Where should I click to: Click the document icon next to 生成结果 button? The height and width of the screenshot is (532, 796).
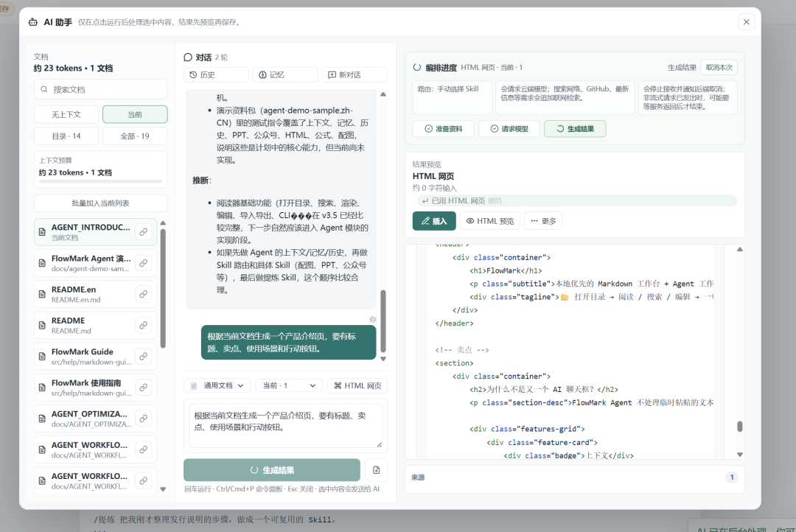pyautogui.click(x=376, y=470)
